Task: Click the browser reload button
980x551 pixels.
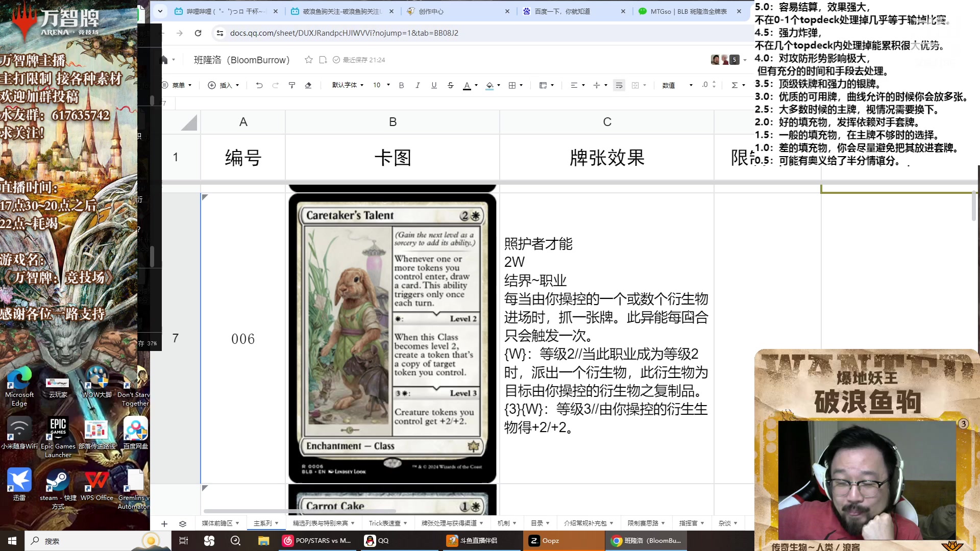Action: (x=198, y=33)
